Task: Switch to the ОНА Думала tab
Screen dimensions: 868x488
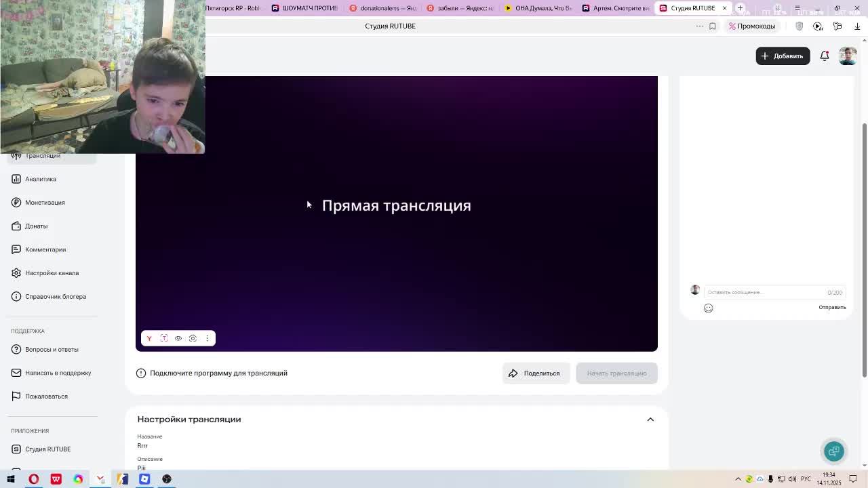Action: coord(538,8)
